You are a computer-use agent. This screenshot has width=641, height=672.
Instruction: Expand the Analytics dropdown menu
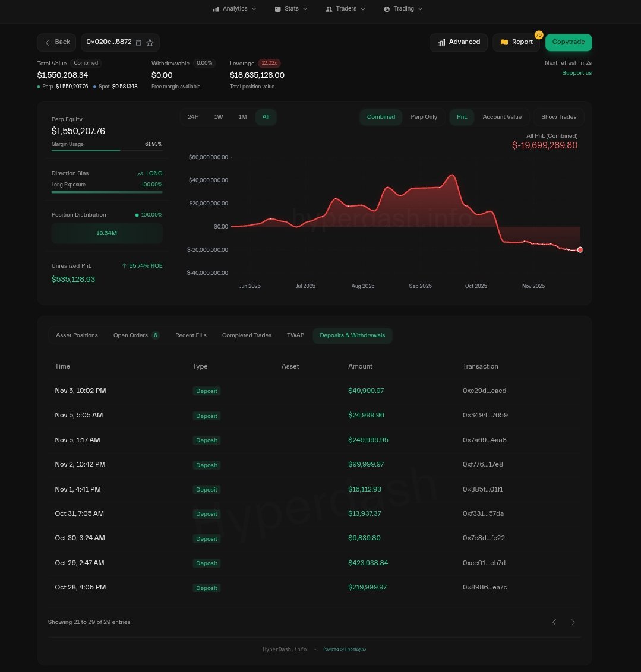(235, 9)
